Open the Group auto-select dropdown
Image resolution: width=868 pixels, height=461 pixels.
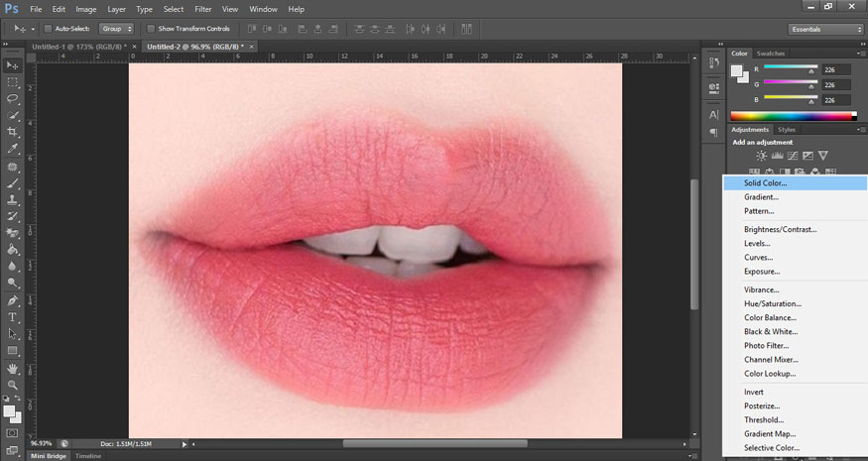point(116,29)
